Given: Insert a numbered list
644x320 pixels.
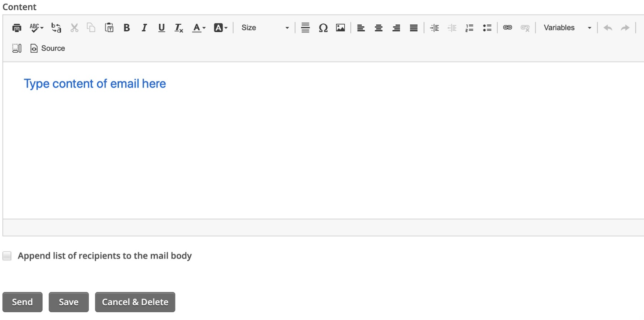Looking at the screenshot, I should (469, 28).
